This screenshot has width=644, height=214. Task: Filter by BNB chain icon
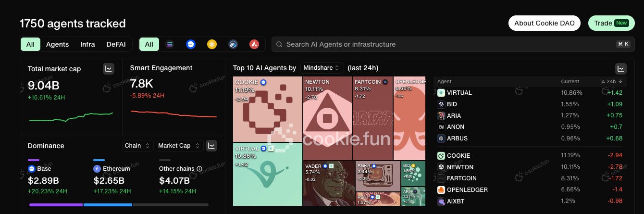pyautogui.click(x=212, y=44)
